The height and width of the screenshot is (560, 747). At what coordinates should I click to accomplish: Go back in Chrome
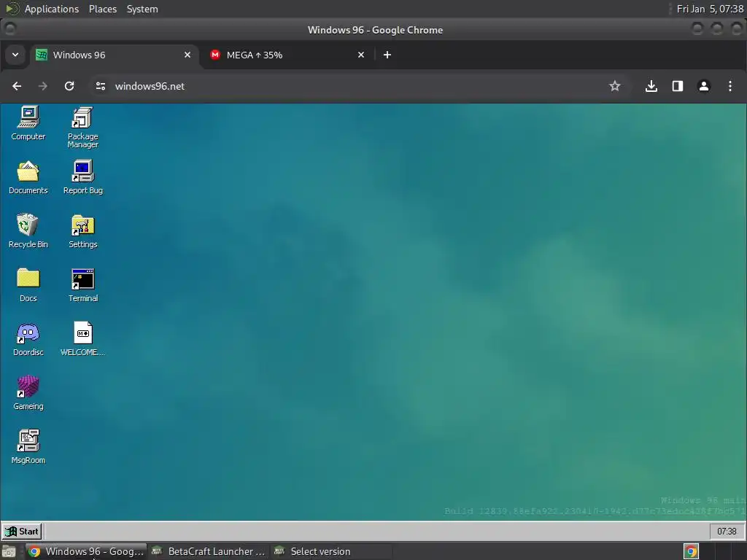(17, 86)
